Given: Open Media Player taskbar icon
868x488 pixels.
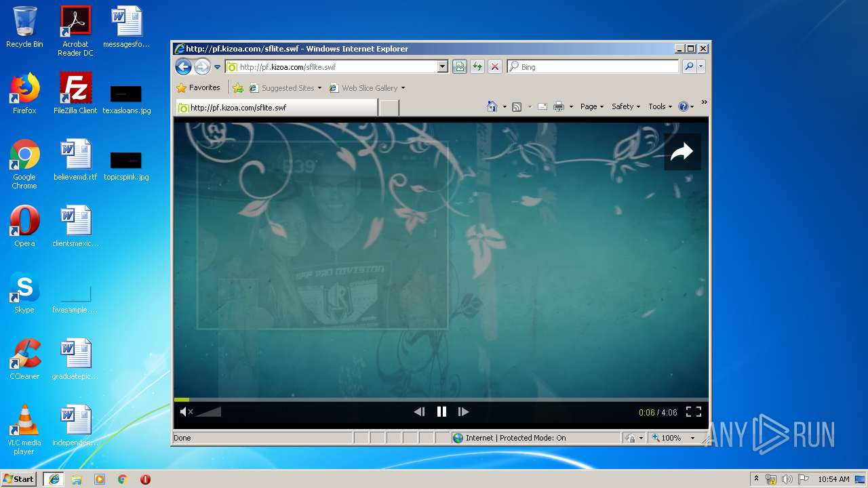Looking at the screenshot, I should coord(100,479).
